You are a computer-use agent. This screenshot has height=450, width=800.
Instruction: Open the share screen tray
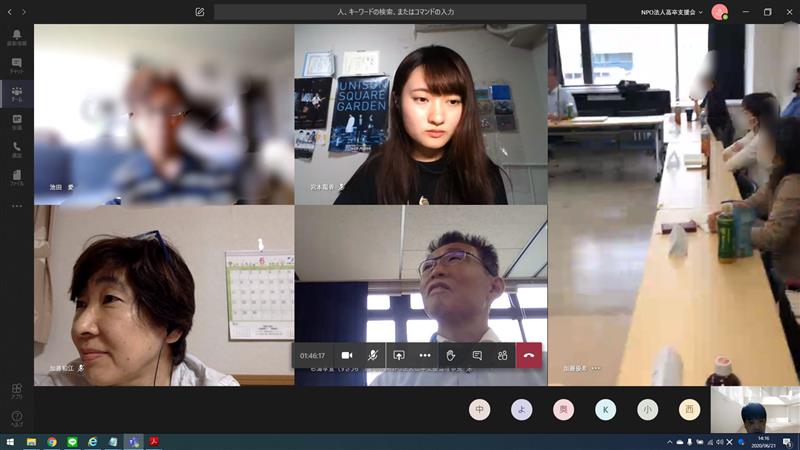click(399, 355)
